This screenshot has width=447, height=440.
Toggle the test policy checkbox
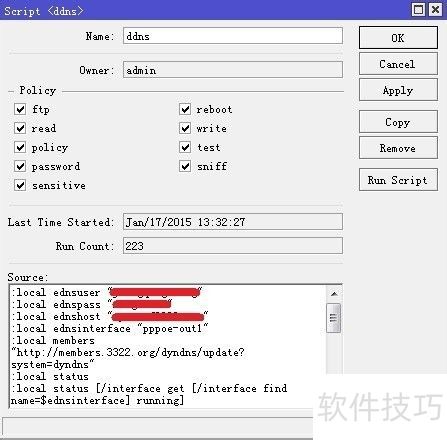[185, 147]
